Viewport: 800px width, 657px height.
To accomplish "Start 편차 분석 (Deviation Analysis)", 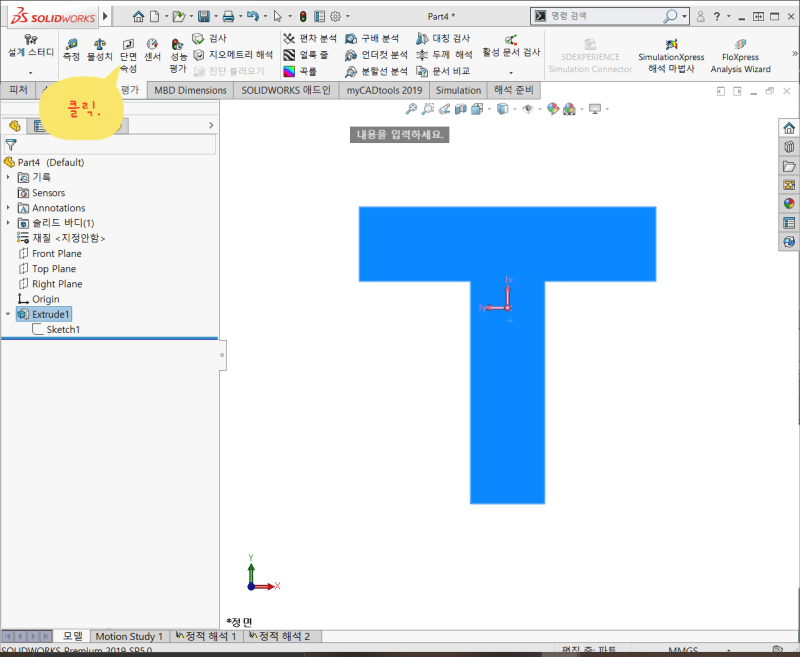I will [310, 38].
